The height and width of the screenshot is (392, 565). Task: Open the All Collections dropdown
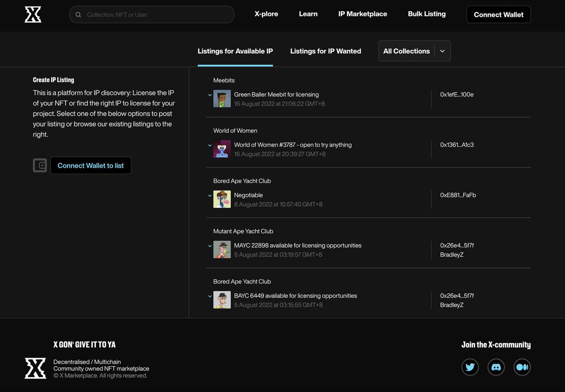click(x=414, y=51)
